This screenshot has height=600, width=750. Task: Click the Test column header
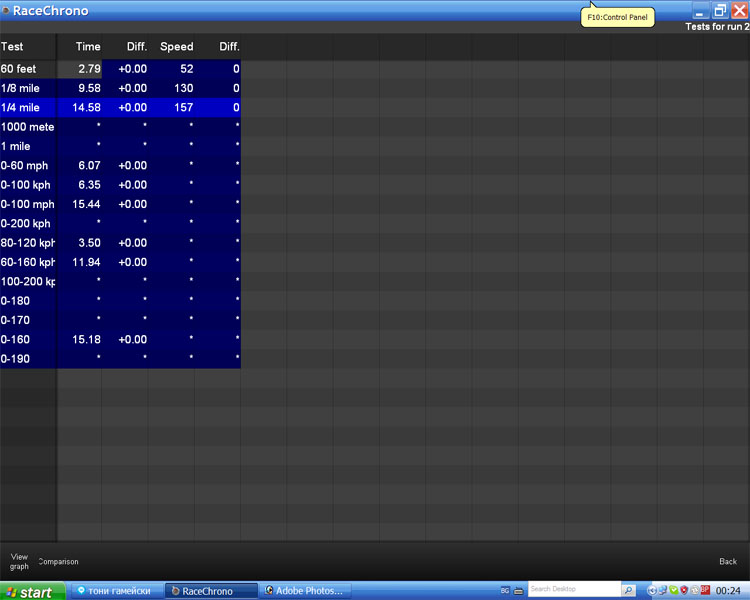(x=12, y=47)
